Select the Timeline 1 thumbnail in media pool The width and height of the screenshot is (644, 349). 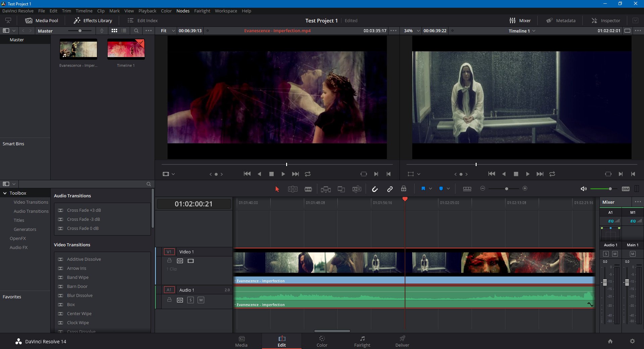[x=126, y=49]
